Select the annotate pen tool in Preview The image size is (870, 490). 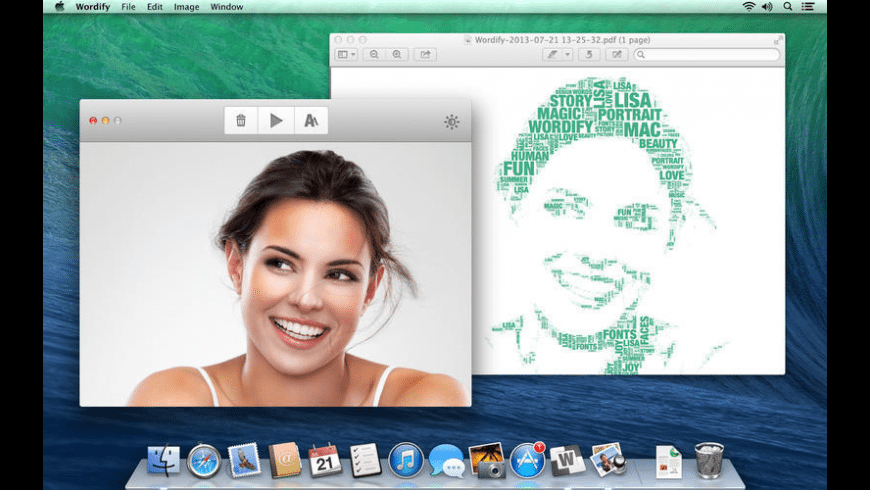click(552, 54)
